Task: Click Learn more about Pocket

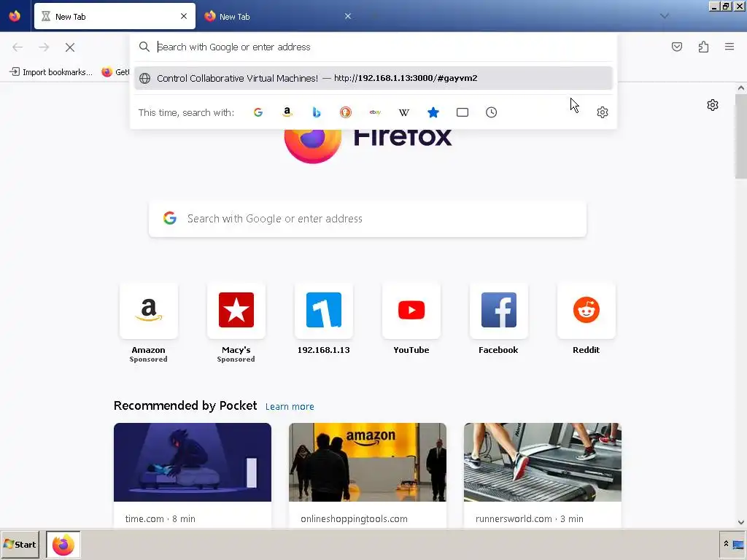Action: [x=290, y=406]
